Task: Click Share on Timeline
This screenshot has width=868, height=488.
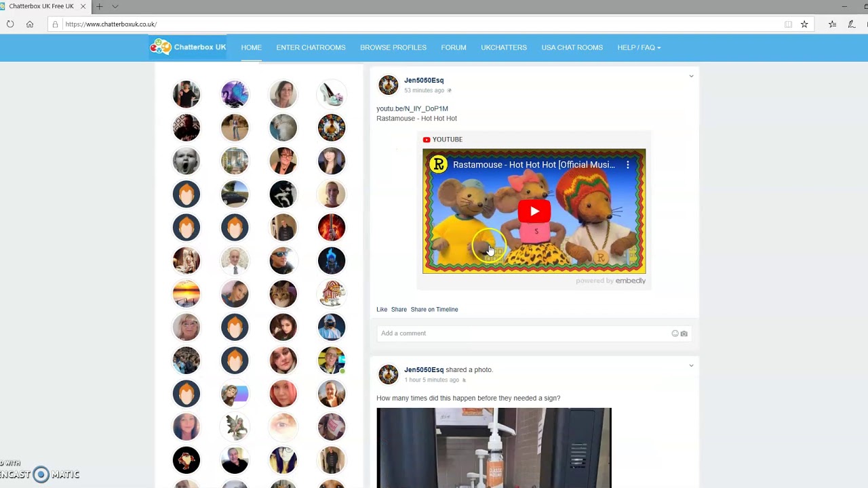Action: pos(434,309)
